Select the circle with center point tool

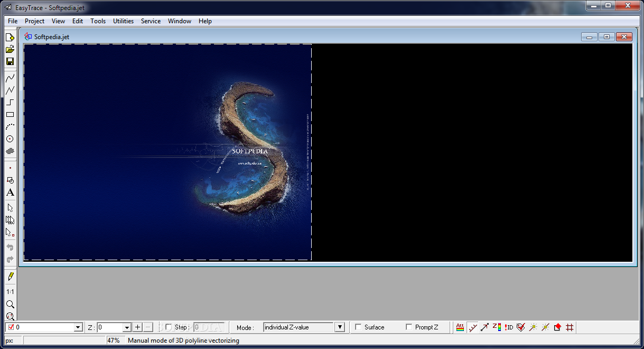coord(10,139)
